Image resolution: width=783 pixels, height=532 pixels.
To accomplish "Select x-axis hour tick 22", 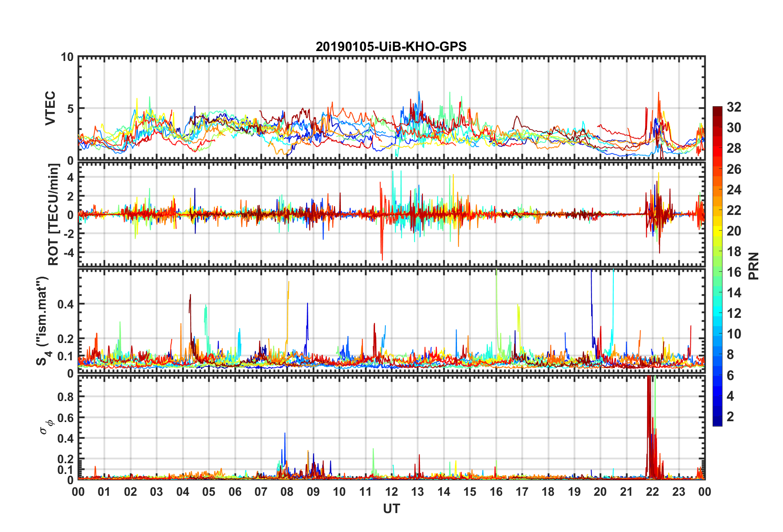I will [652, 492].
